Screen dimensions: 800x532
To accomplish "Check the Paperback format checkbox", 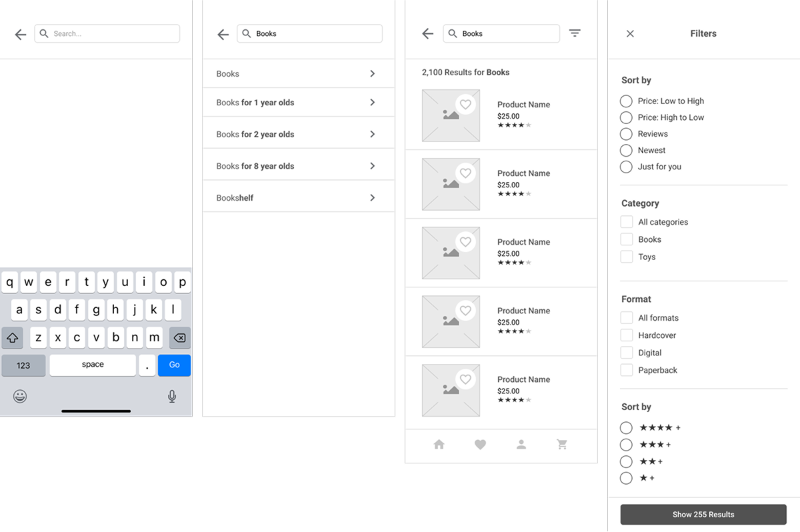I will tap(627, 370).
